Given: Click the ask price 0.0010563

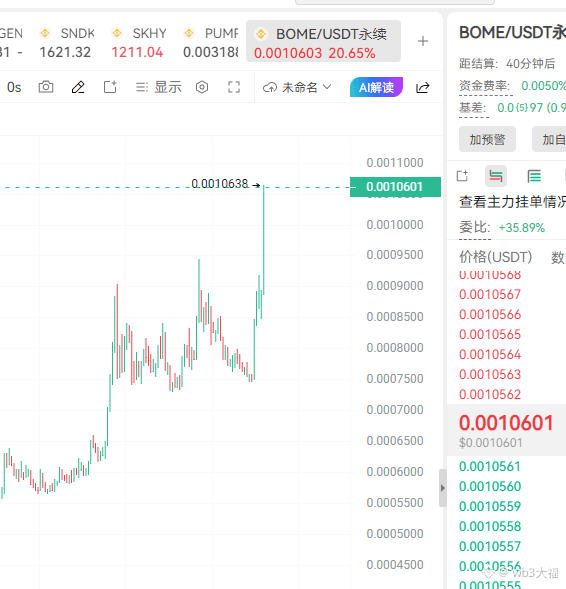Looking at the screenshot, I should (x=490, y=375).
